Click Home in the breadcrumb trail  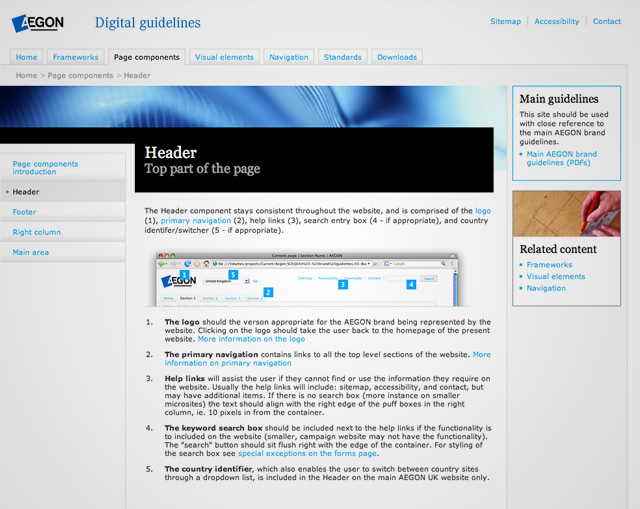27,75
